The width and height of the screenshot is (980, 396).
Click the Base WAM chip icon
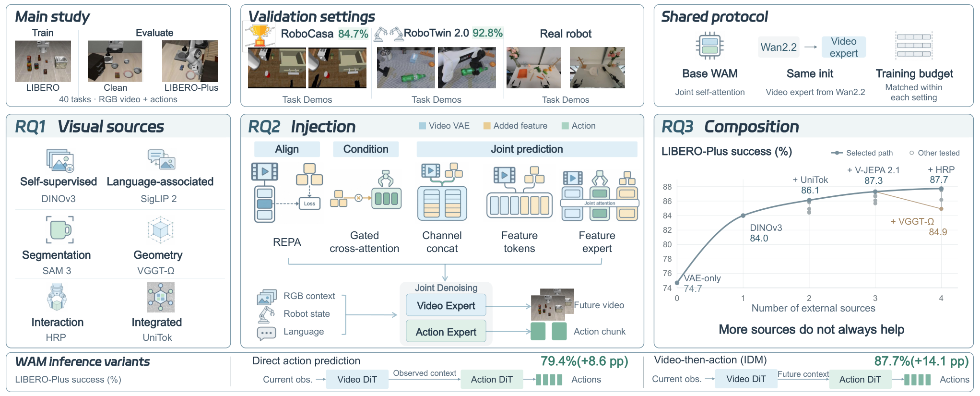pyautogui.click(x=710, y=46)
